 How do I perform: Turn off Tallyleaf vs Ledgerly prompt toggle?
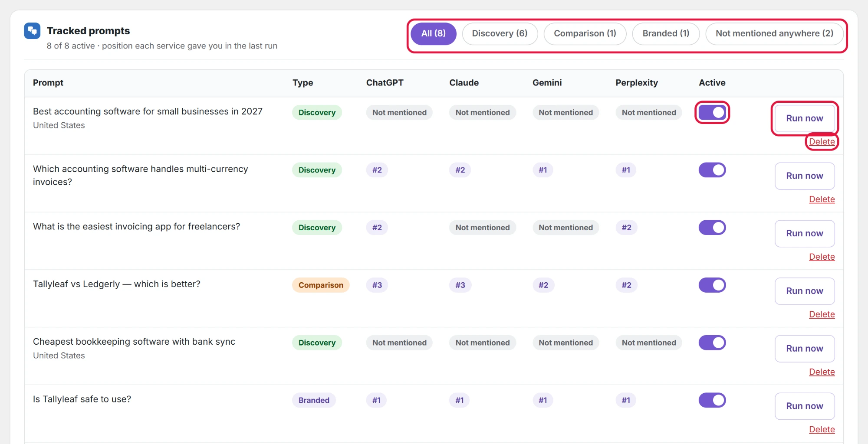(712, 285)
